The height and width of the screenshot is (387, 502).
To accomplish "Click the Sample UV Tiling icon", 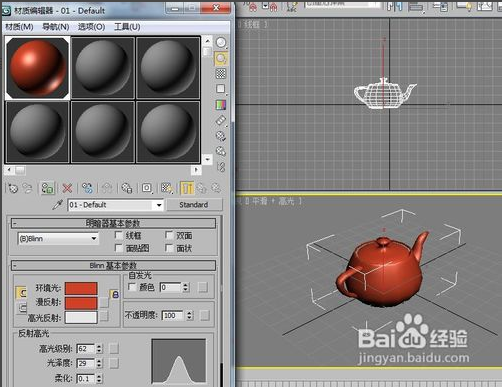I will click(x=221, y=89).
